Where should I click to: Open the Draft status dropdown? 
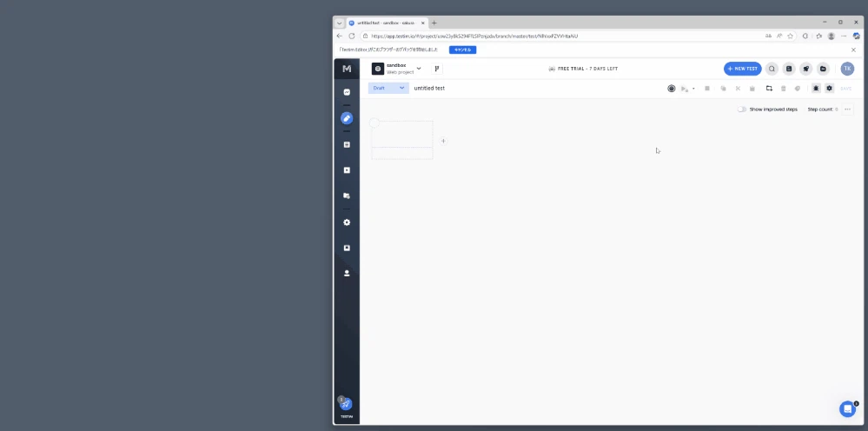388,88
